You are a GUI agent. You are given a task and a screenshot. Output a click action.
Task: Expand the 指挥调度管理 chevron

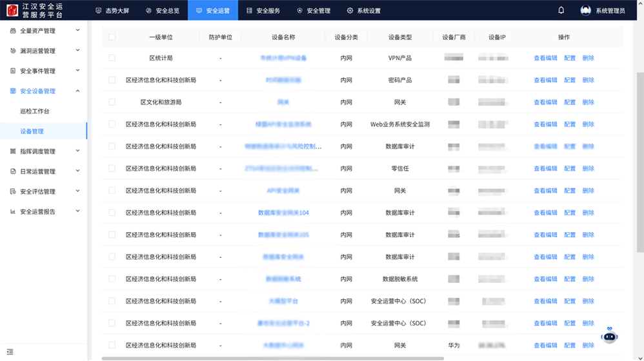click(78, 151)
